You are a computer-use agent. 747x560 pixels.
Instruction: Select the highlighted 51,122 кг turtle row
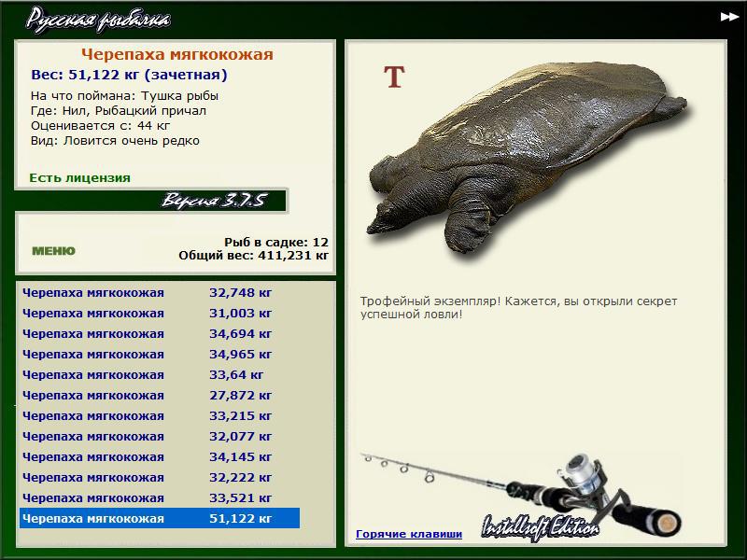click(x=160, y=518)
